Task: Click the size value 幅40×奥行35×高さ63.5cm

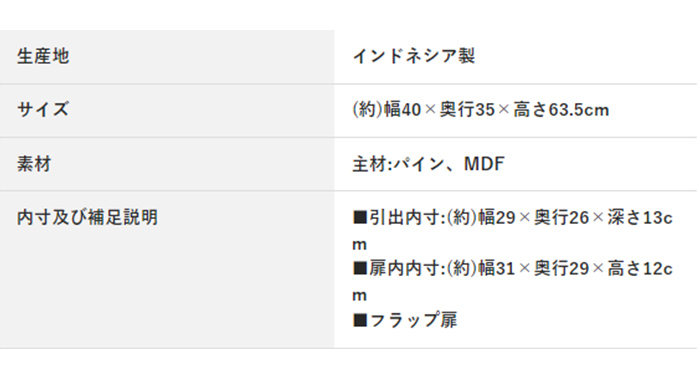Action: point(480,110)
